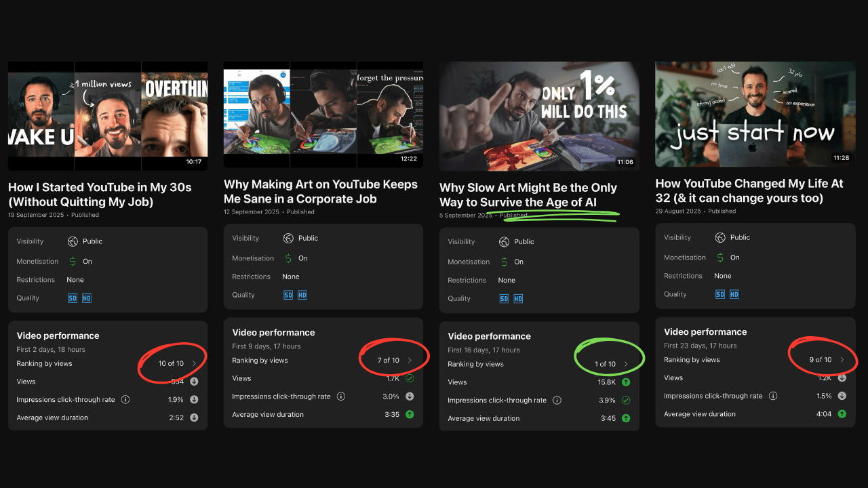Click the info icon beside click-through rate, first video
The width and height of the screenshot is (868, 488).
125,400
